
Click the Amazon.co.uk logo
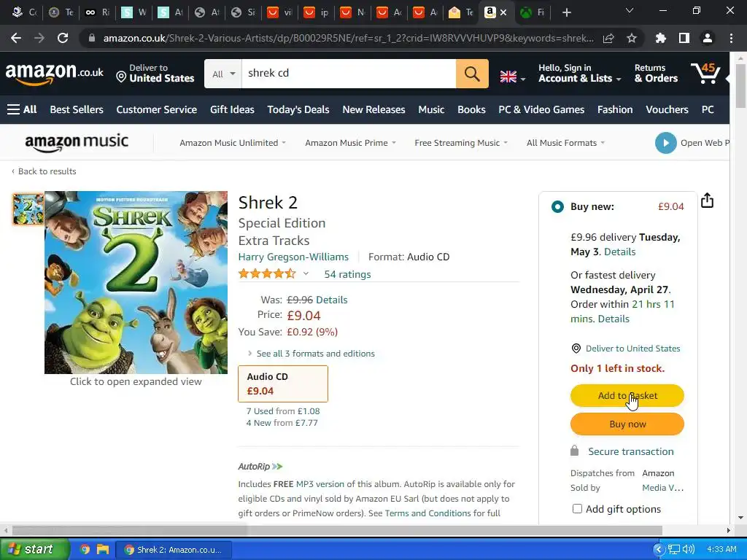pyautogui.click(x=54, y=74)
